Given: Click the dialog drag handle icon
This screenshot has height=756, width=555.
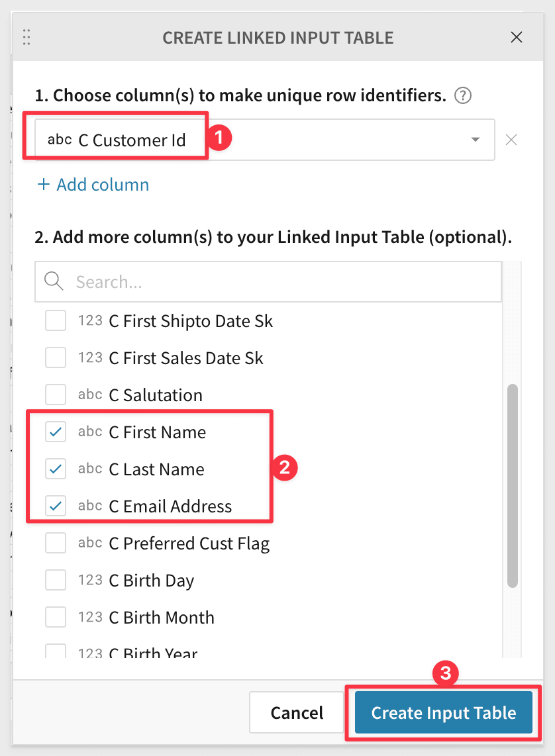Looking at the screenshot, I should 26,37.
